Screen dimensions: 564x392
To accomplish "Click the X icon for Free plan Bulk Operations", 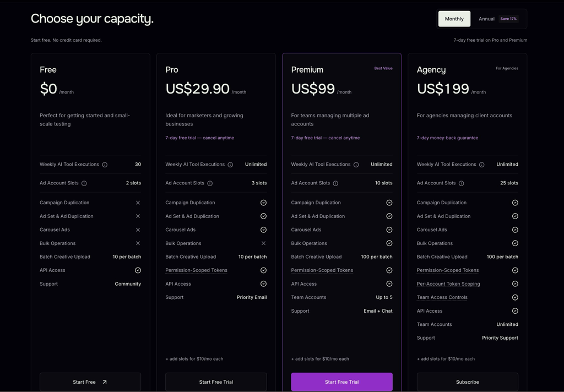I will pyautogui.click(x=138, y=243).
